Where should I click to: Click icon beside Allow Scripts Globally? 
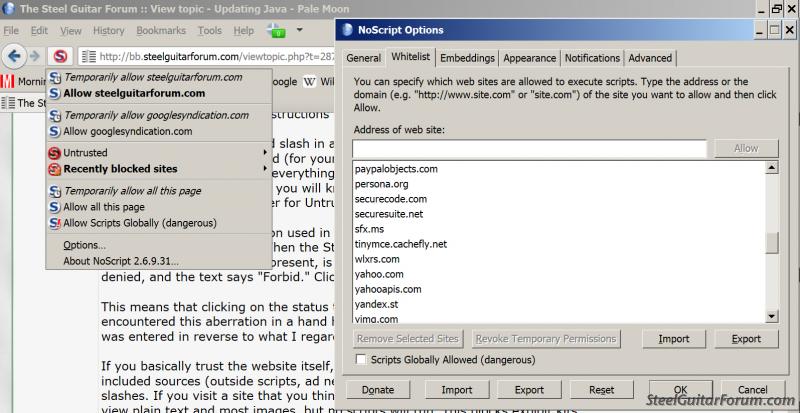55,223
